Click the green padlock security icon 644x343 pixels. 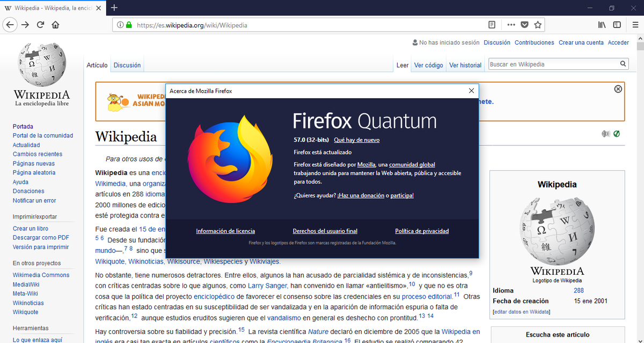[x=129, y=25]
